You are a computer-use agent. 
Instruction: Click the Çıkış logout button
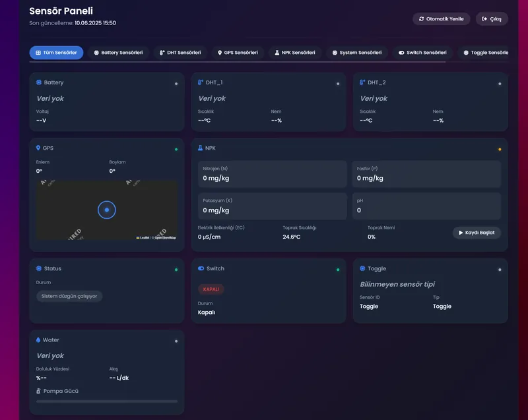tap(492, 19)
